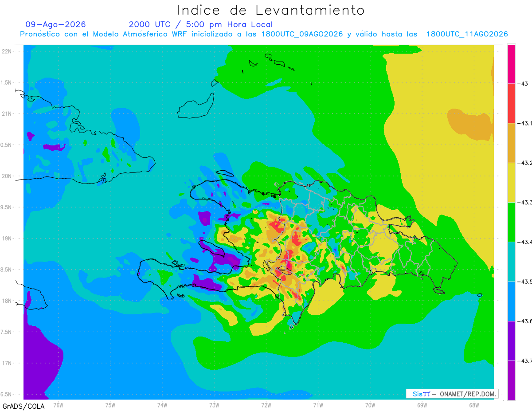
Task: Click longitude label '68W'
Action: pos(474,405)
